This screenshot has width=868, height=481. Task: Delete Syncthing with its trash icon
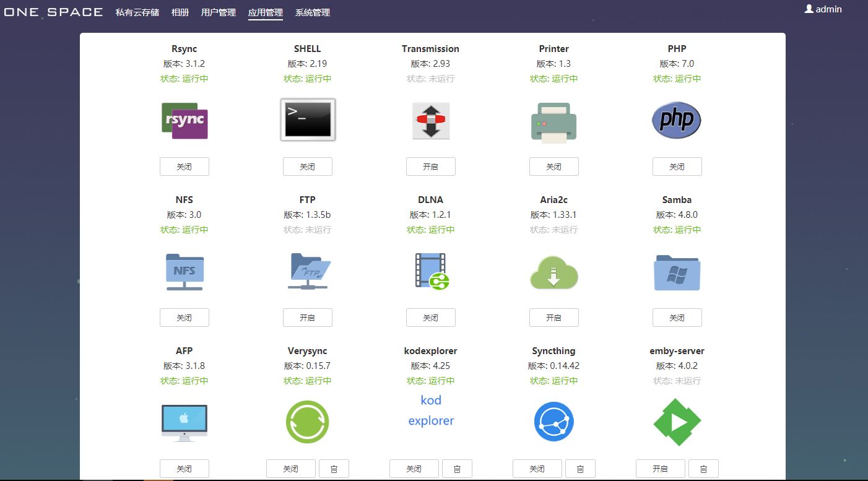(x=581, y=469)
